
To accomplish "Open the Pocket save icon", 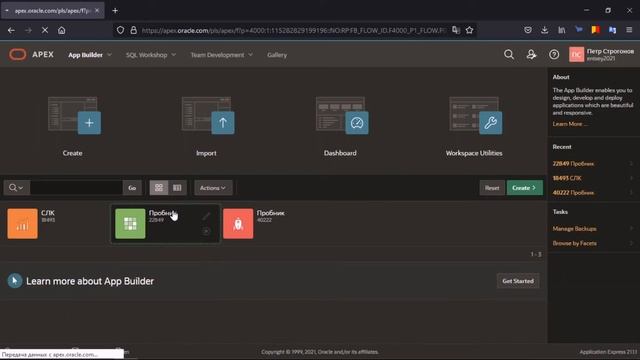I will click(528, 30).
